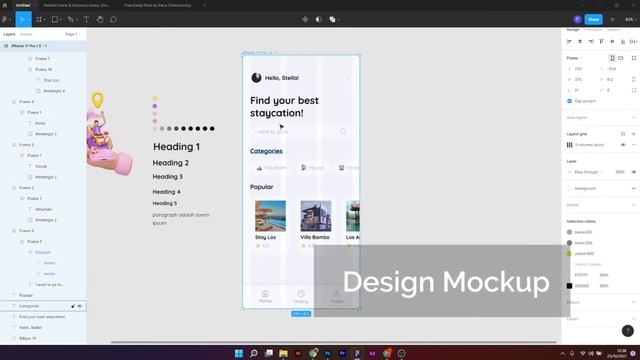Image resolution: width=640 pixels, height=360 pixels.
Task: Add a new file tab
Action: 204,5
